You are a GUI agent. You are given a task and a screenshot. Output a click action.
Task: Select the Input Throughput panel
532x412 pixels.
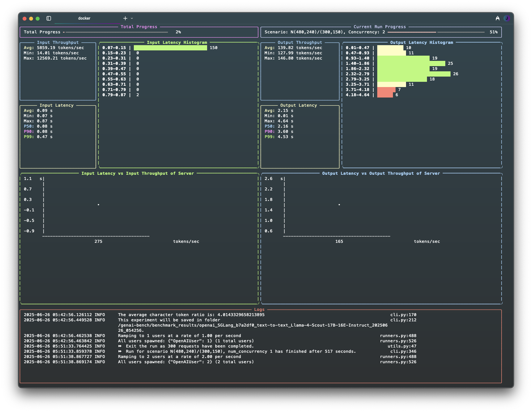point(58,42)
